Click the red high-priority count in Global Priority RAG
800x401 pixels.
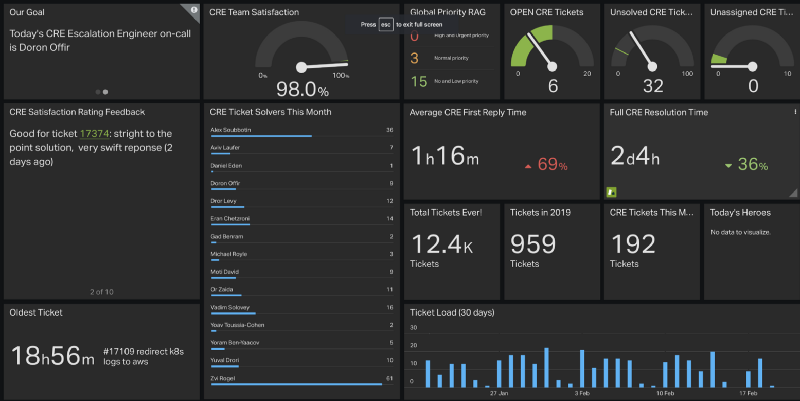pyautogui.click(x=415, y=36)
